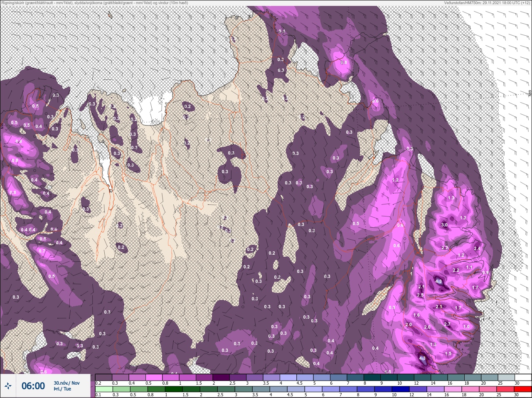Select the darkest purple 2–2.5 upper legend swatch
Viewport: 532px width, 398px height.
pyautogui.click(x=222, y=377)
